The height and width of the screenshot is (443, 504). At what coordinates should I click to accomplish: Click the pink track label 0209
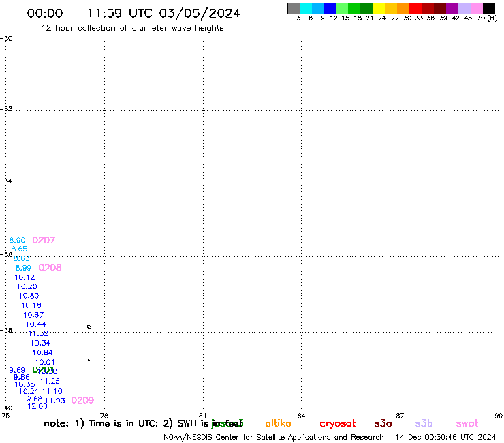(82, 401)
